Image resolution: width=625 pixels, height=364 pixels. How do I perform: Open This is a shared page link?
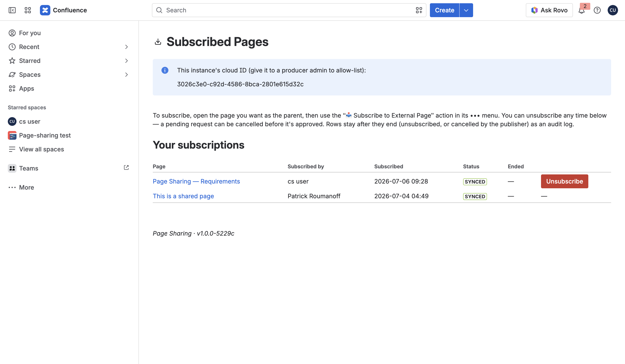coord(183,196)
